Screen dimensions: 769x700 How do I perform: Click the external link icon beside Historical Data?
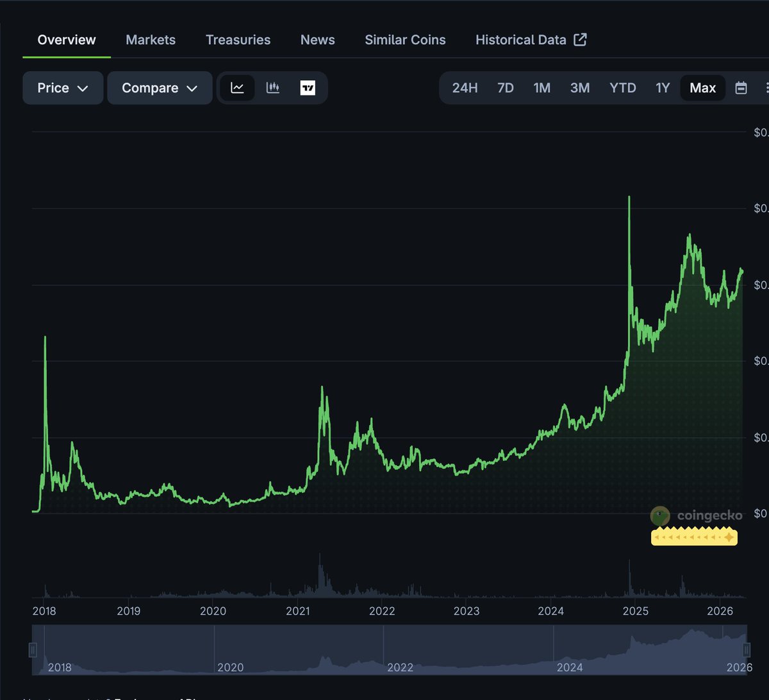pyautogui.click(x=580, y=40)
